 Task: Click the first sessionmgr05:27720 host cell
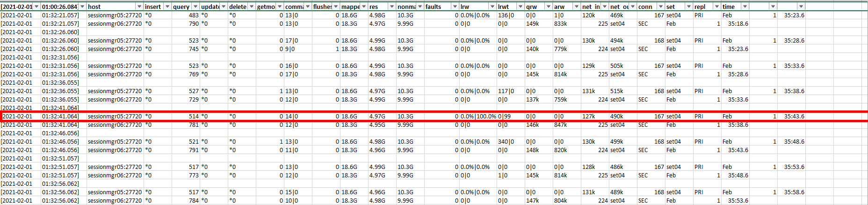(x=115, y=15)
